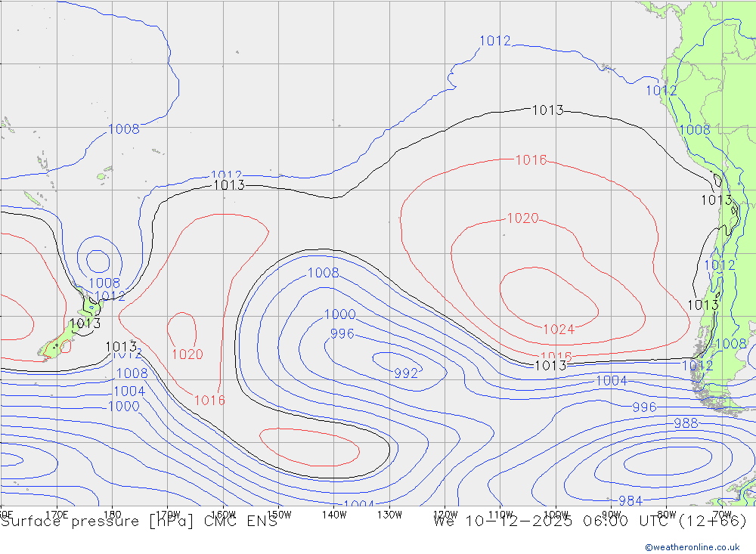
Task: Click the 130W longitude axis label
Action: [389, 515]
